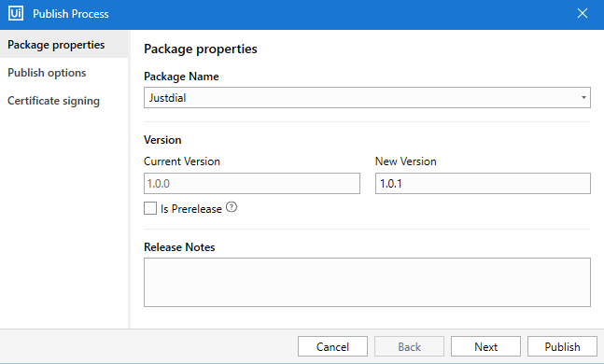Image resolution: width=604 pixels, height=364 pixels.
Task: Click the Cancel button
Action: click(332, 346)
